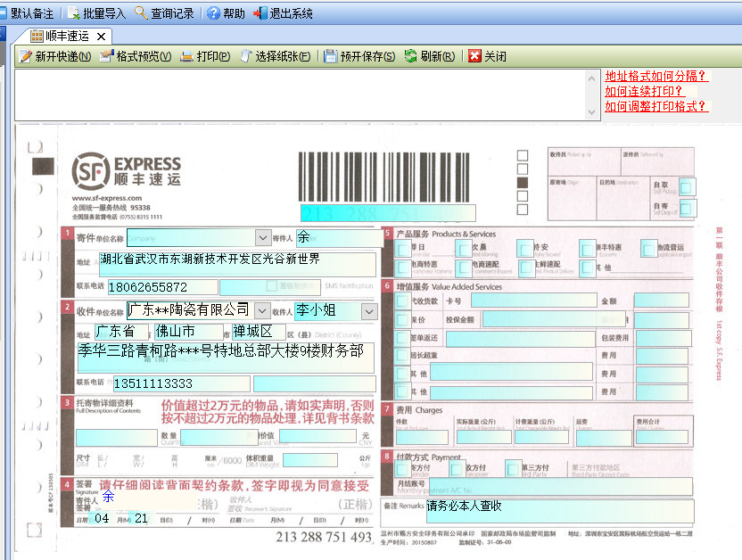Click the 选择纸张 paper icon

tap(246, 56)
